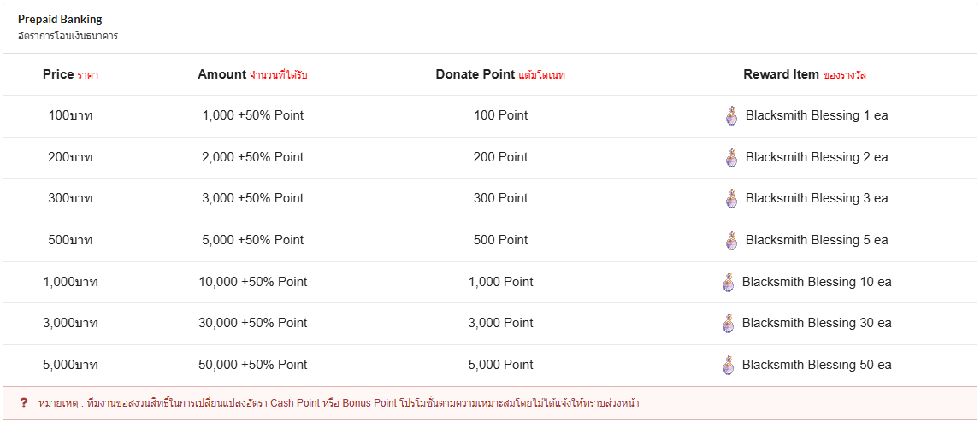Select the 5,000บาท price cell
The image size is (980, 422).
pyautogui.click(x=70, y=365)
